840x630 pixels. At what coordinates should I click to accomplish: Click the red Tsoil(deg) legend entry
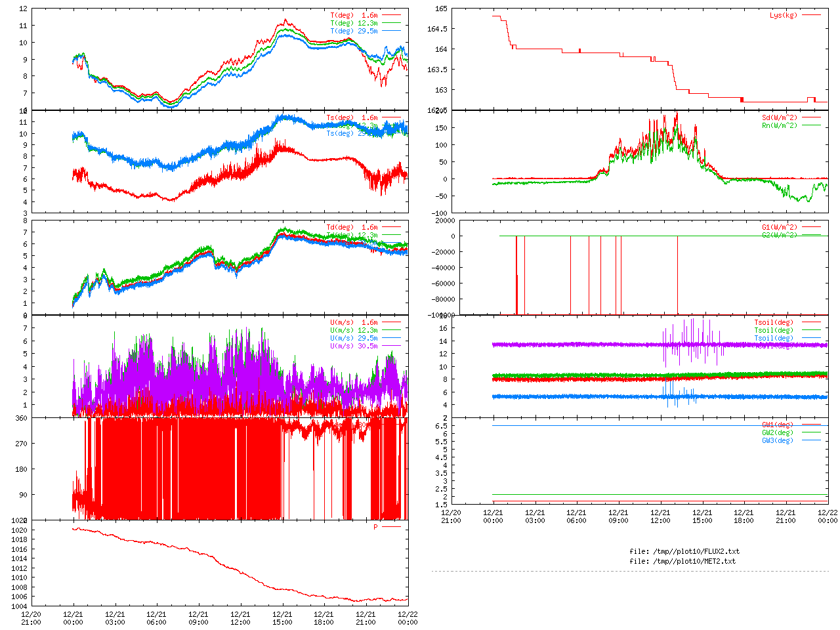point(773,322)
